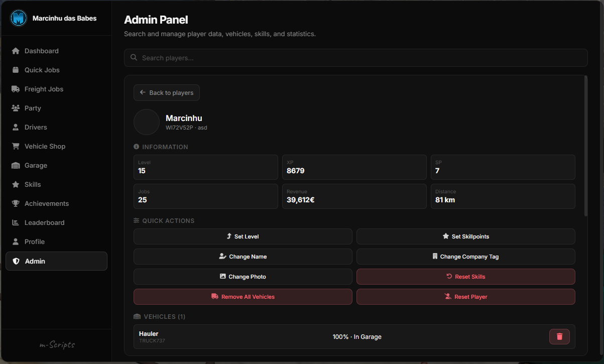Click the Revenue value 39,612€

[x=301, y=200]
